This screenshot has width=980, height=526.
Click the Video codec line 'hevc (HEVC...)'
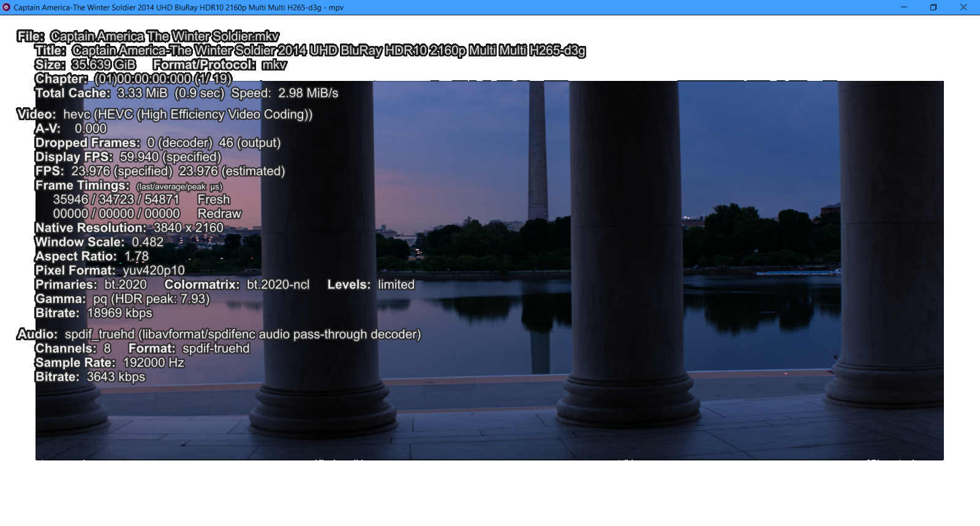(x=187, y=115)
